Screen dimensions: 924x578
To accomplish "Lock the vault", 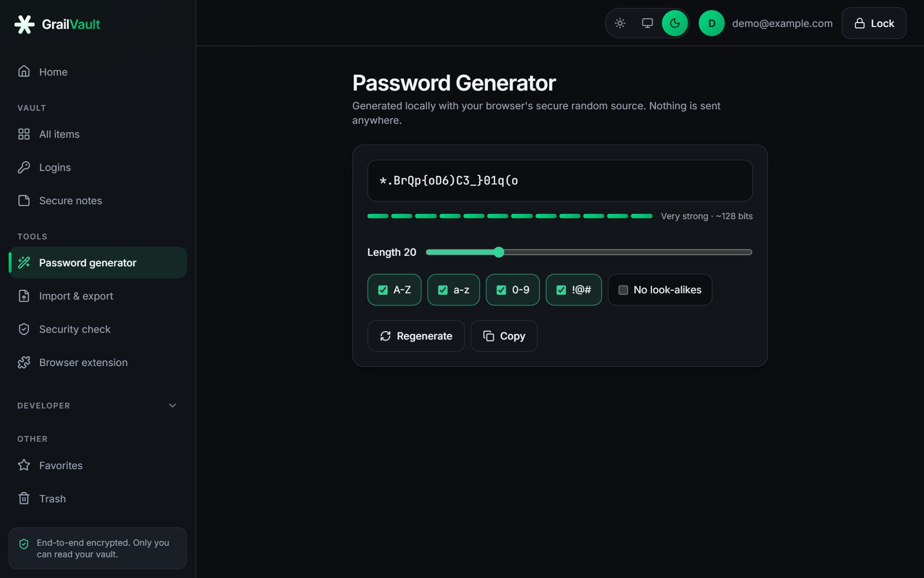I will click(874, 23).
